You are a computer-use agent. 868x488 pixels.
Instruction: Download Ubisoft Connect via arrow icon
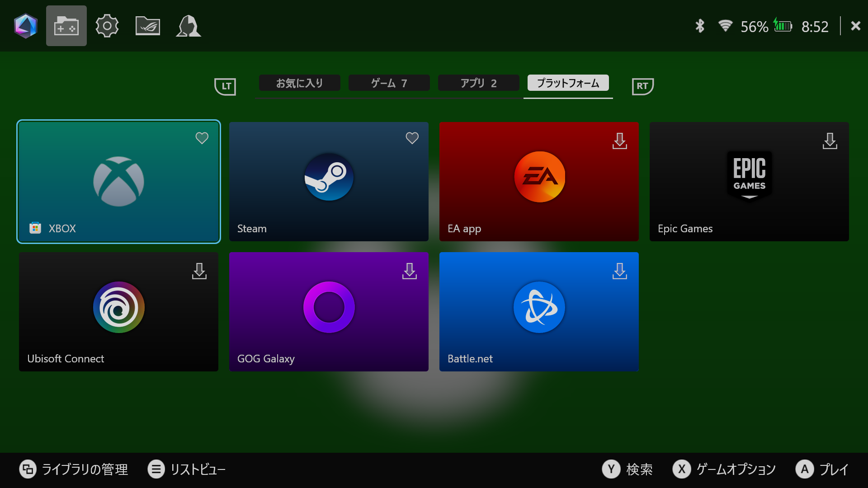tap(199, 271)
